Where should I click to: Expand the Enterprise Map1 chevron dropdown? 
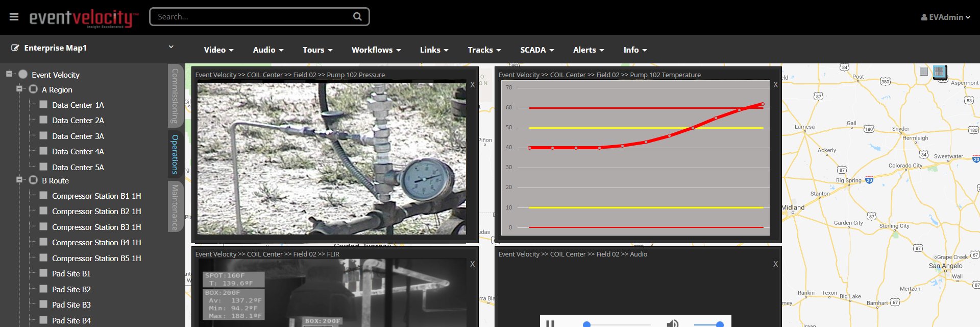(171, 47)
